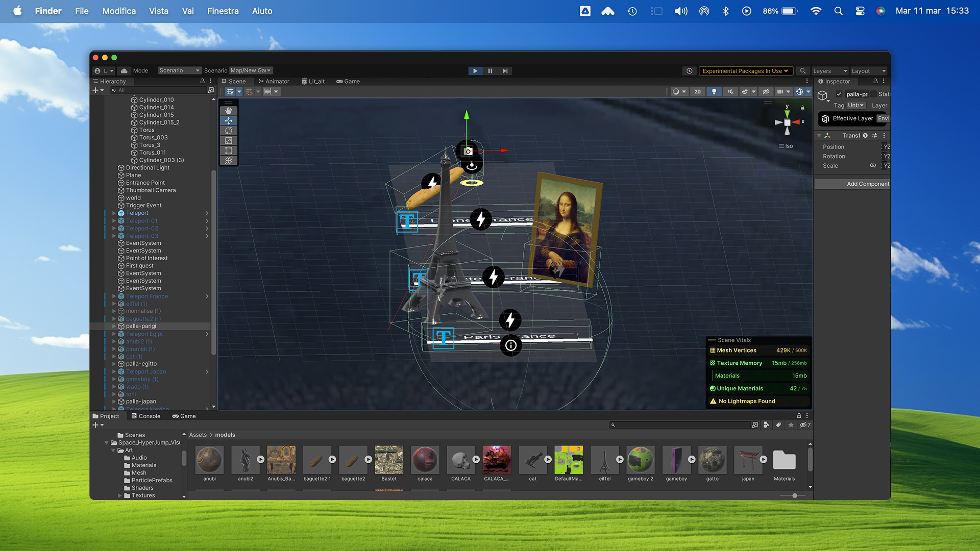Viewport: 980px width, 551px height.
Task: Open the Control Center in menu bar
Action: point(860,11)
